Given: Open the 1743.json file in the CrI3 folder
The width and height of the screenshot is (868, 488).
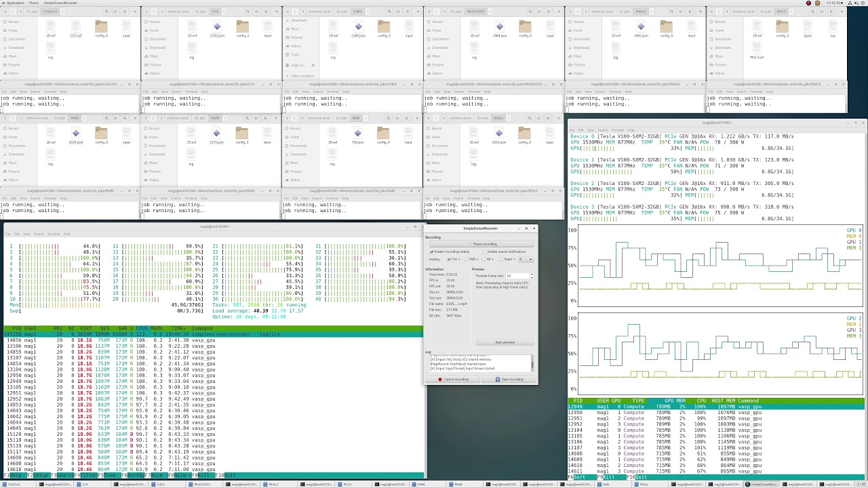Looking at the screenshot, I should click(x=217, y=27).
